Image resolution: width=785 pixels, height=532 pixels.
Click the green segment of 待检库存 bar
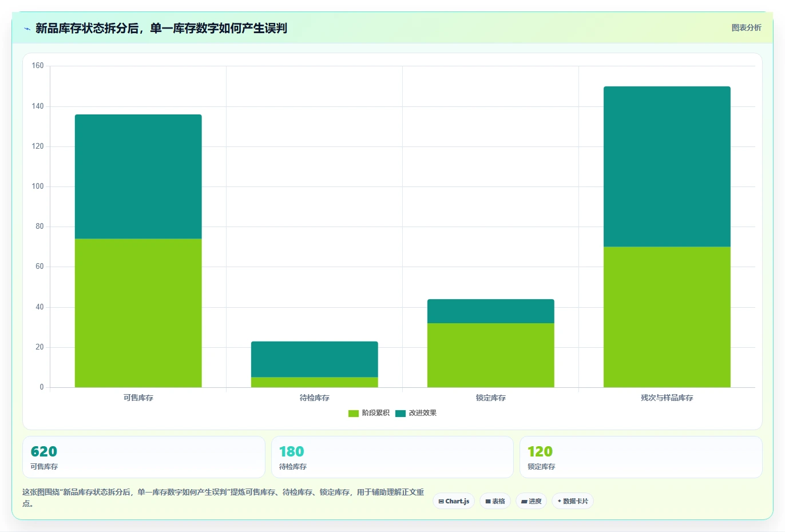[x=315, y=382]
